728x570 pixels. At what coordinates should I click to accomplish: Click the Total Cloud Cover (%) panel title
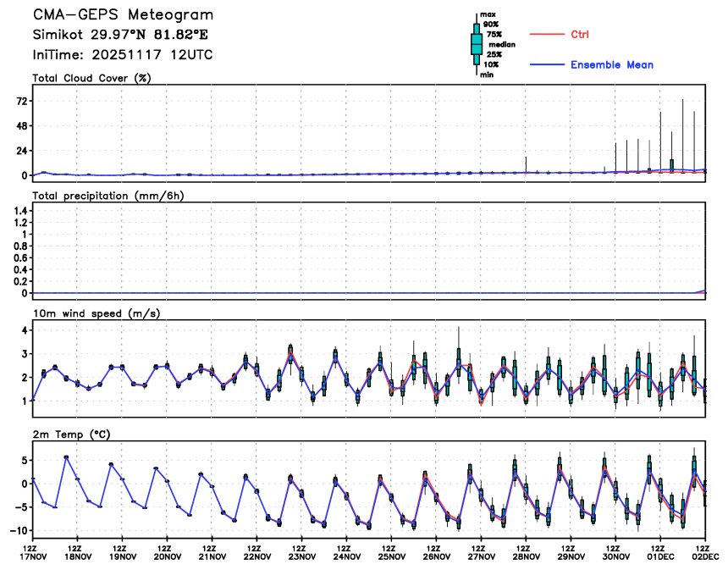[92, 78]
